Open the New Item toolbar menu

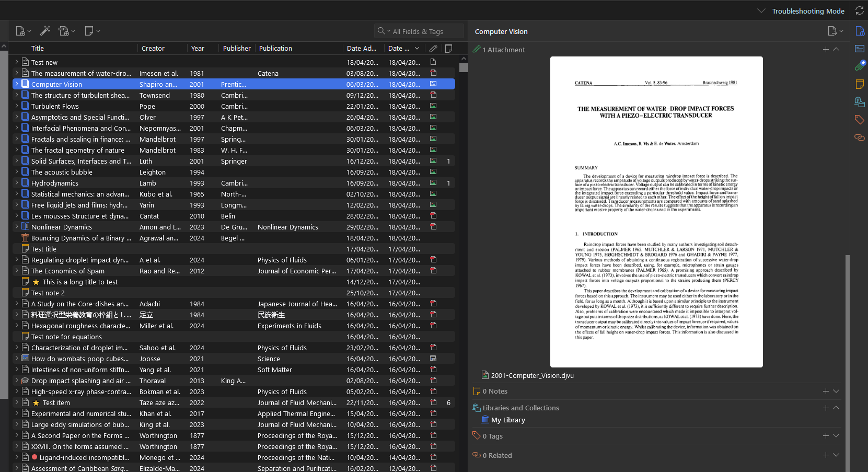pyautogui.click(x=23, y=31)
